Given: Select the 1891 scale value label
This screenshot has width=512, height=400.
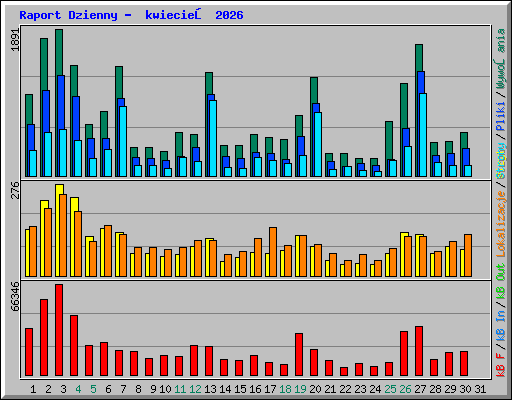Looking at the screenshot, I should [x=16, y=39].
